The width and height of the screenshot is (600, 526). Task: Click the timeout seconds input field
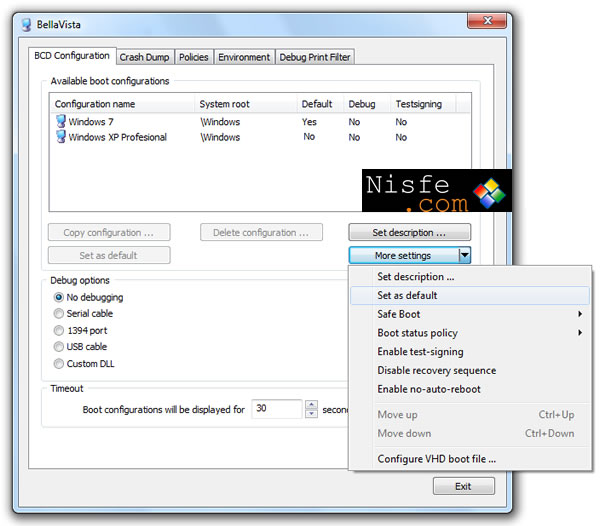click(x=277, y=409)
